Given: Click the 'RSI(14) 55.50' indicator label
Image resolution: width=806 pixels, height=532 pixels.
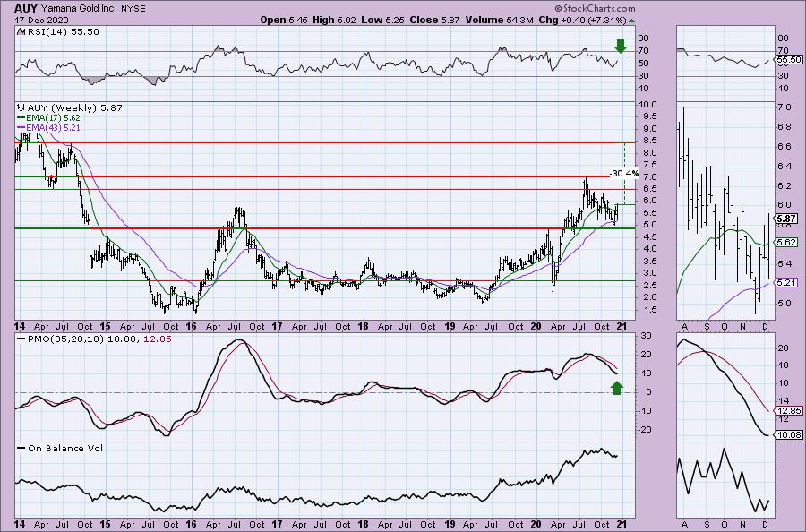Looking at the screenshot, I should coord(62,31).
